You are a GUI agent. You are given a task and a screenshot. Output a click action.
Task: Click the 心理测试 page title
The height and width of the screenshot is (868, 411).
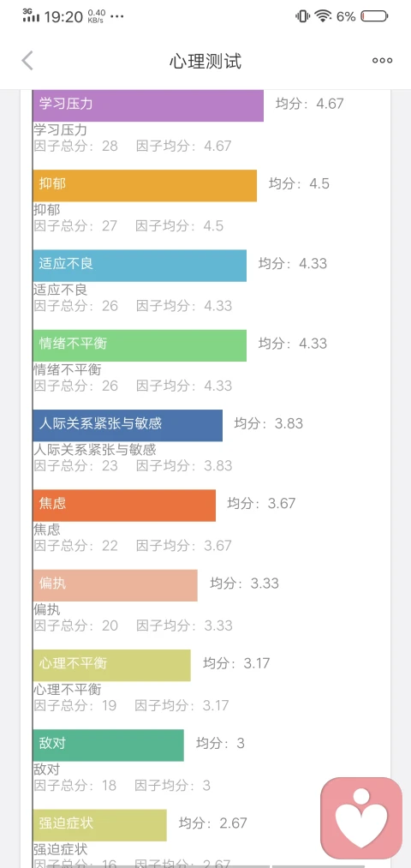coord(205,61)
